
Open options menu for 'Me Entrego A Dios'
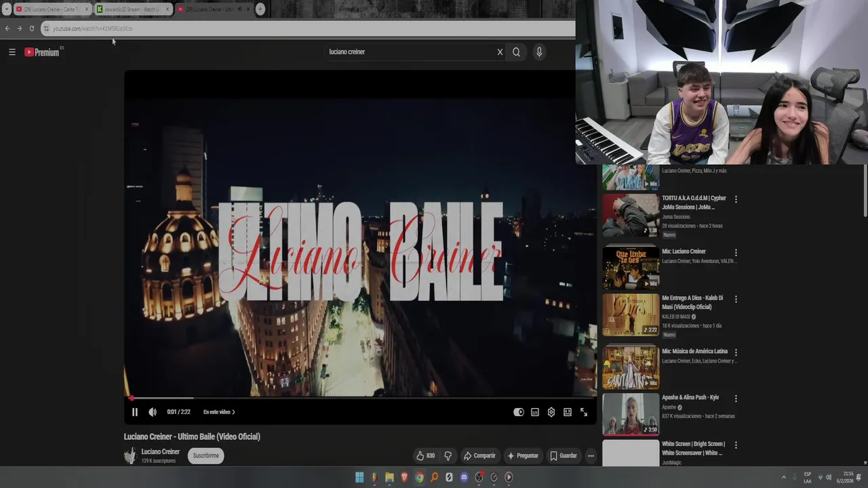[736, 299]
